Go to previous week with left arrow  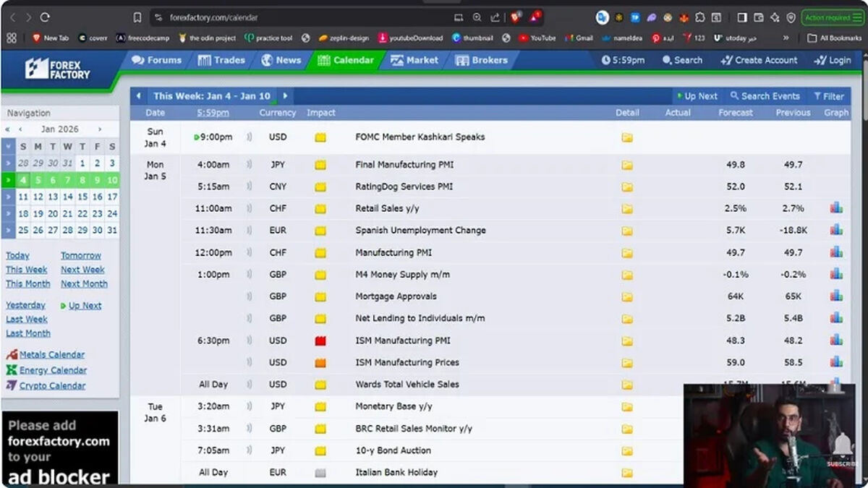(139, 96)
